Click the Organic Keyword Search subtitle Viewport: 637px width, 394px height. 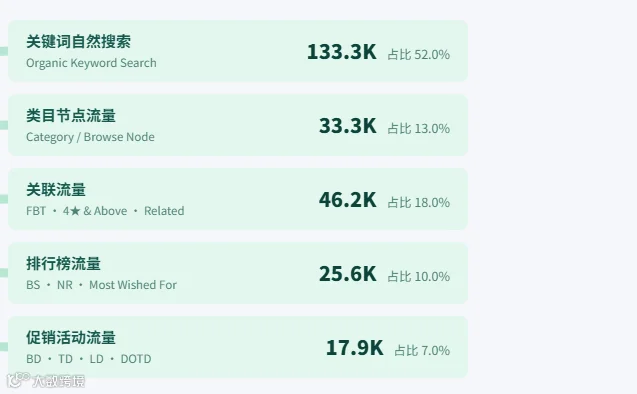point(91,63)
